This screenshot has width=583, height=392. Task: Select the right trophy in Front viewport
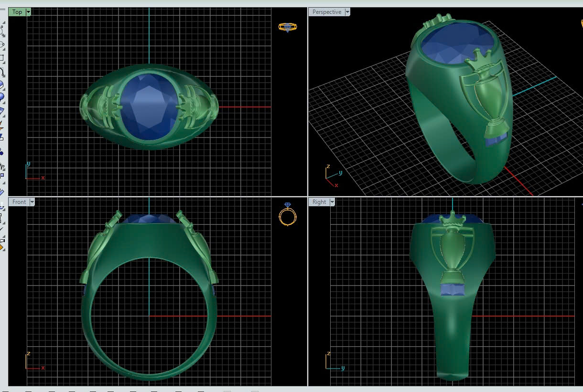(x=197, y=247)
